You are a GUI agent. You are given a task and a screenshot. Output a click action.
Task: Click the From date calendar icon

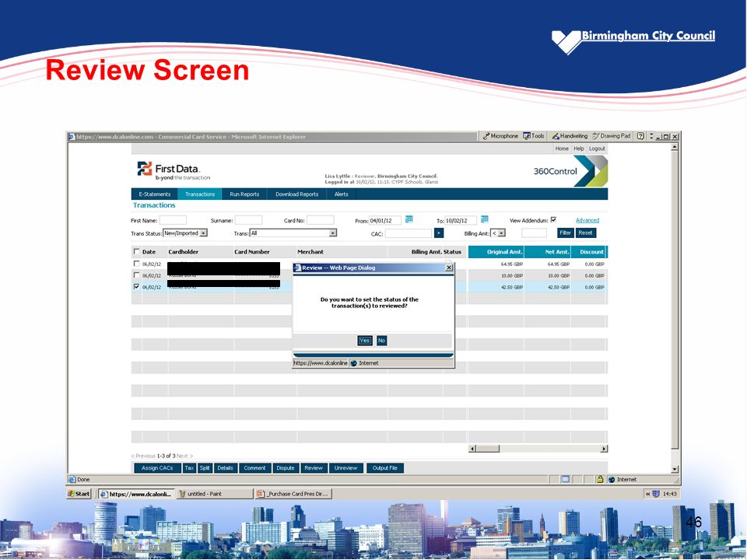tap(409, 219)
